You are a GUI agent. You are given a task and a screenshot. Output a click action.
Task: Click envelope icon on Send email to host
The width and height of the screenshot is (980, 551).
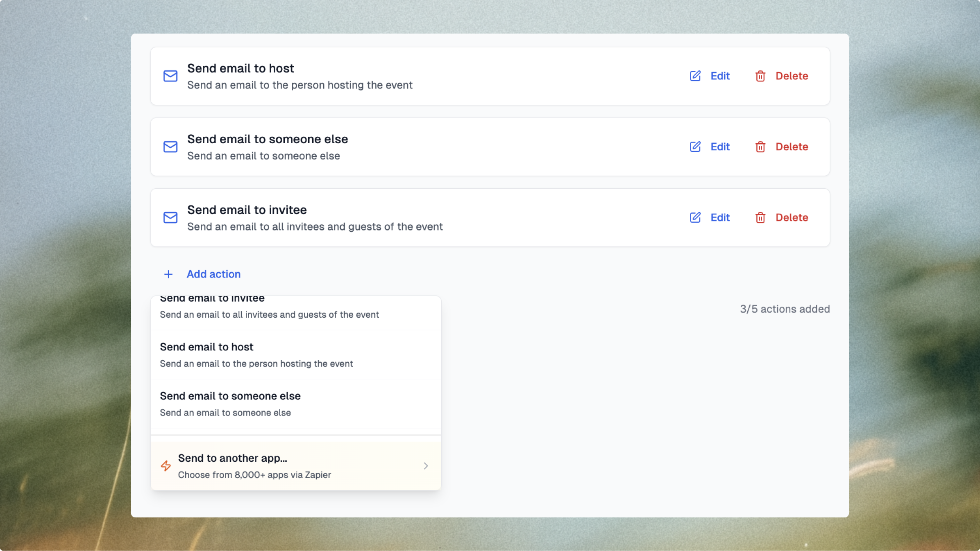[170, 76]
